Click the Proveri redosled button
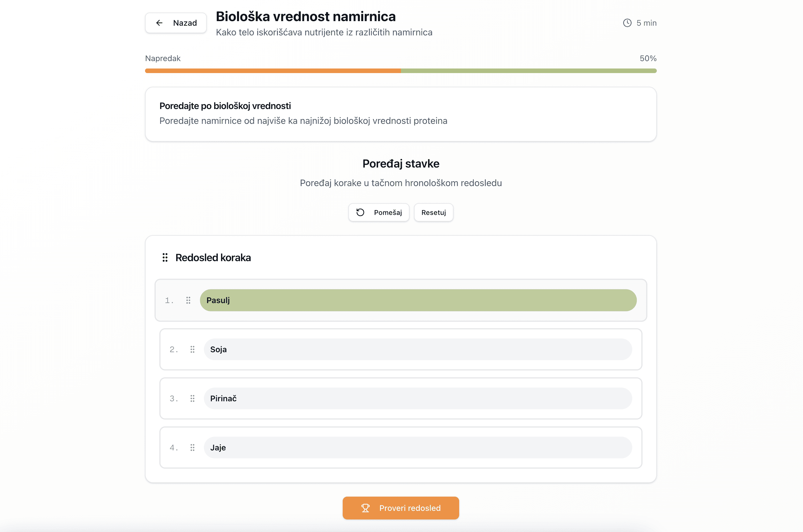Viewport: 803px width, 532px height. 401,508
